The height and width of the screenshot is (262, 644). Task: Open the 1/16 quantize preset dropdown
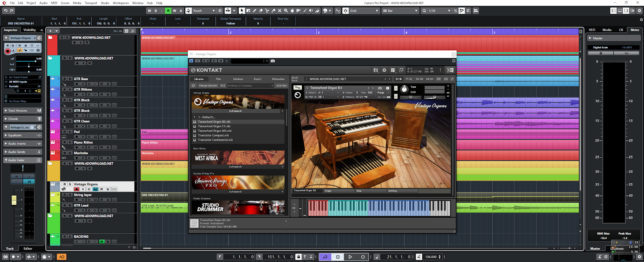[x=439, y=11]
